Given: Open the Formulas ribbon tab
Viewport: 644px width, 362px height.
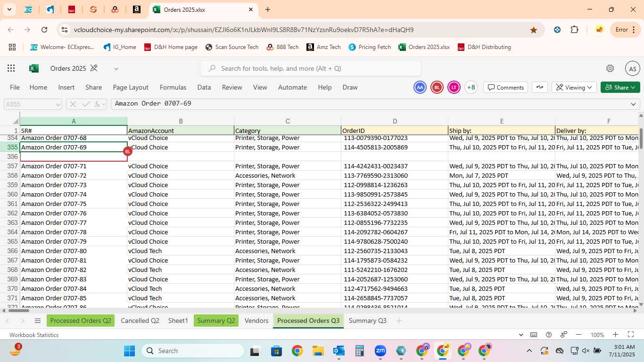Looking at the screenshot, I should (x=173, y=87).
